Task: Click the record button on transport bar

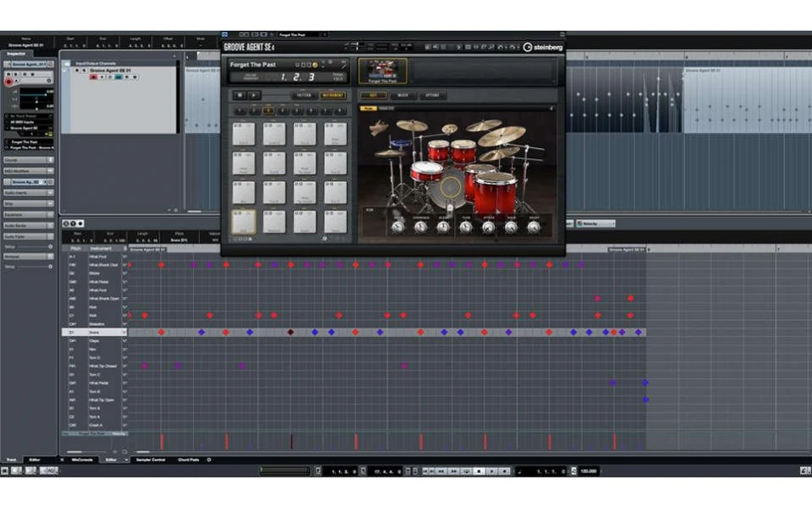Action: coord(504,471)
